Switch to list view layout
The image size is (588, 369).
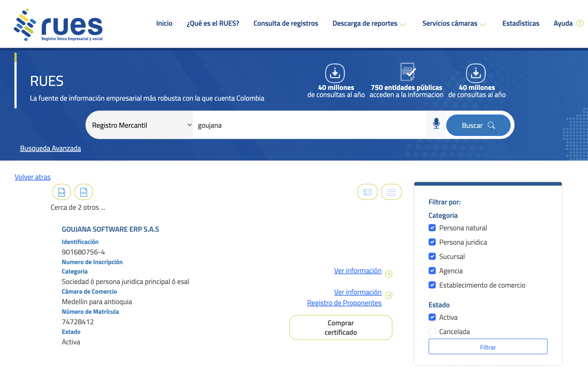(391, 192)
